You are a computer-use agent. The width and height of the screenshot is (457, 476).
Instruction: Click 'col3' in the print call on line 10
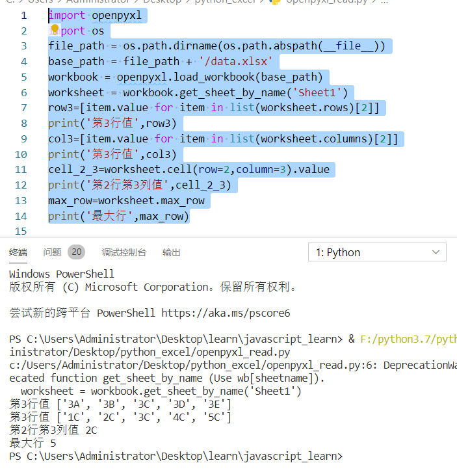click(x=158, y=155)
